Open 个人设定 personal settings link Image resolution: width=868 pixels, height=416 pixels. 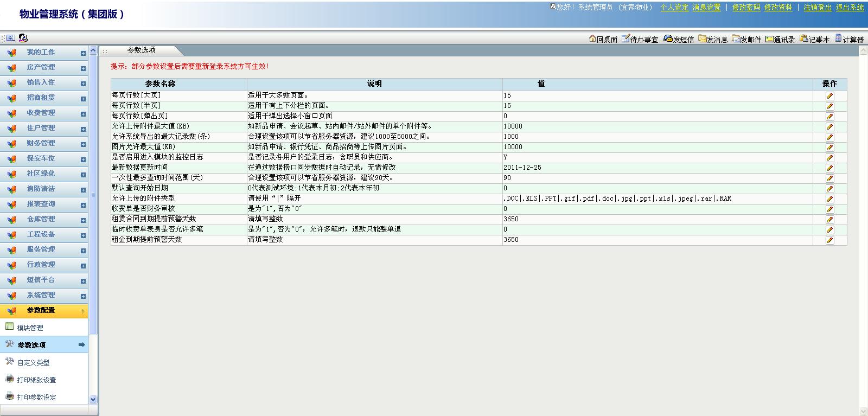coord(674,8)
